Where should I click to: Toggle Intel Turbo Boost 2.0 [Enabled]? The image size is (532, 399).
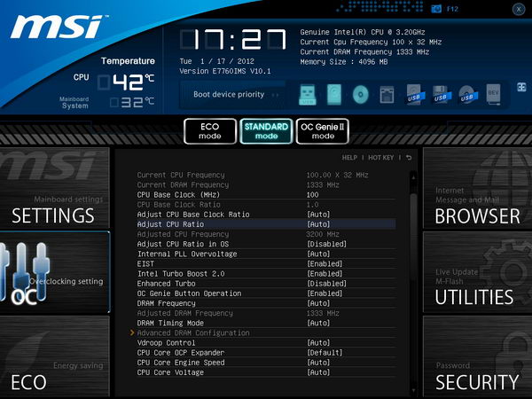click(x=325, y=273)
